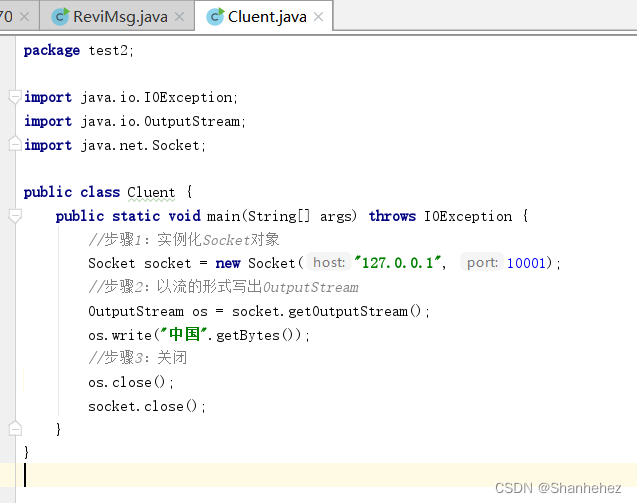
Task: Click the socket.close() statement
Action: pyautogui.click(x=147, y=406)
